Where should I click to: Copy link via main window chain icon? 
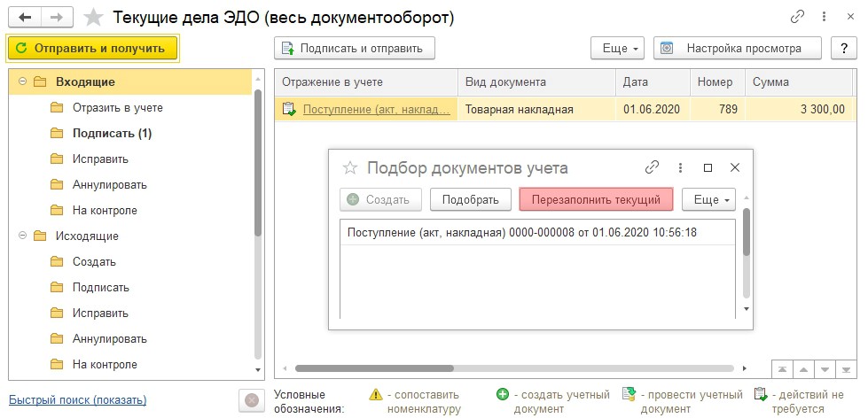click(x=797, y=18)
